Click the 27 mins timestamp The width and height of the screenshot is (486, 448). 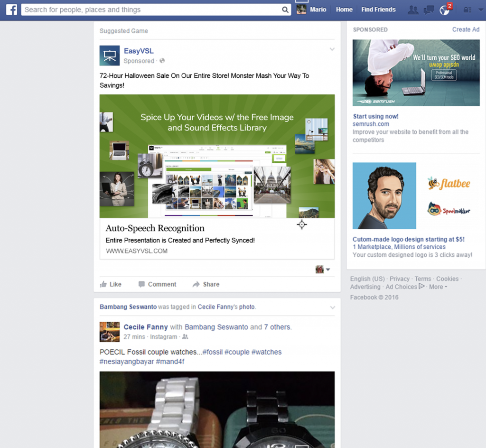click(134, 337)
